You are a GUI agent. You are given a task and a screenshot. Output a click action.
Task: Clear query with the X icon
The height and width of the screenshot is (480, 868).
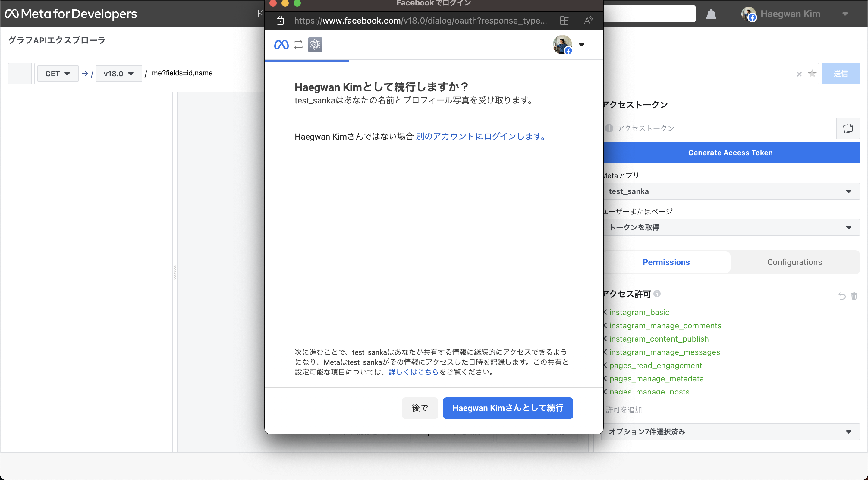[x=799, y=74]
